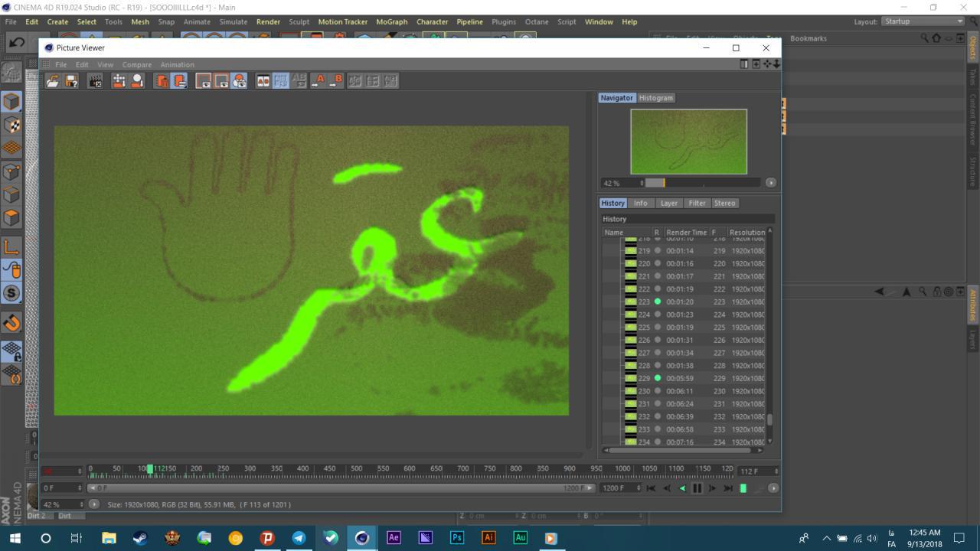This screenshot has width=980, height=551.
Task: Click the navigator zoom 42% stepper arrows
Action: pyautogui.click(x=642, y=183)
